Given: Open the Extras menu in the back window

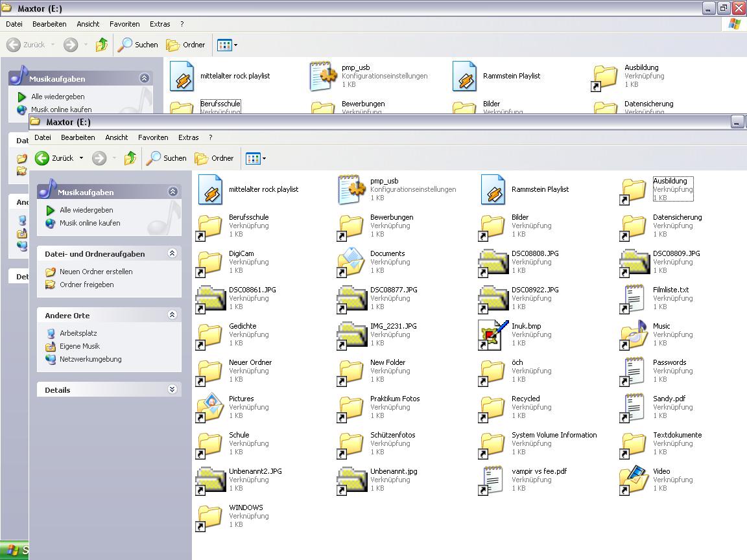Looking at the screenshot, I should coord(160,24).
